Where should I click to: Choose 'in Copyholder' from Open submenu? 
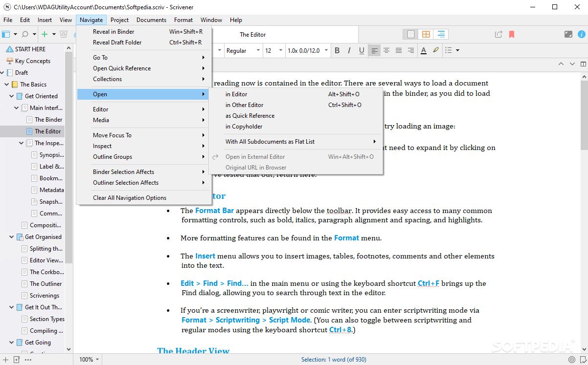295,127
